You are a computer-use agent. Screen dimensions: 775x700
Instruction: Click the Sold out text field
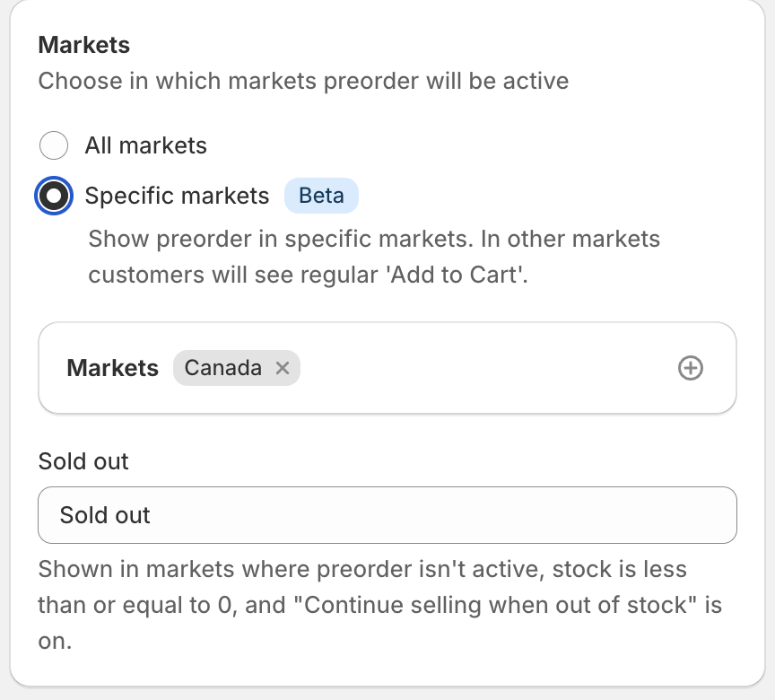tap(387, 515)
